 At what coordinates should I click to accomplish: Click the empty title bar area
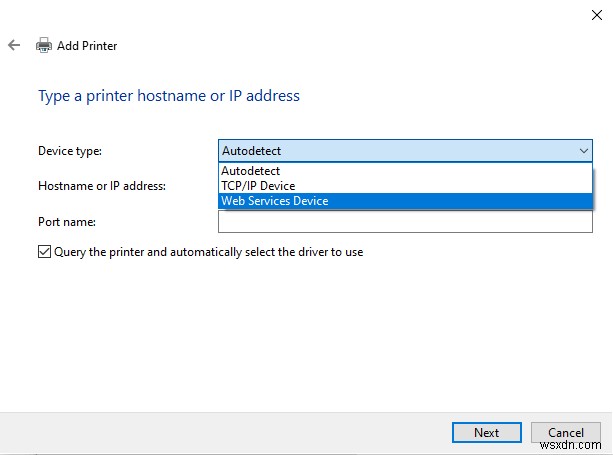[300, 14]
